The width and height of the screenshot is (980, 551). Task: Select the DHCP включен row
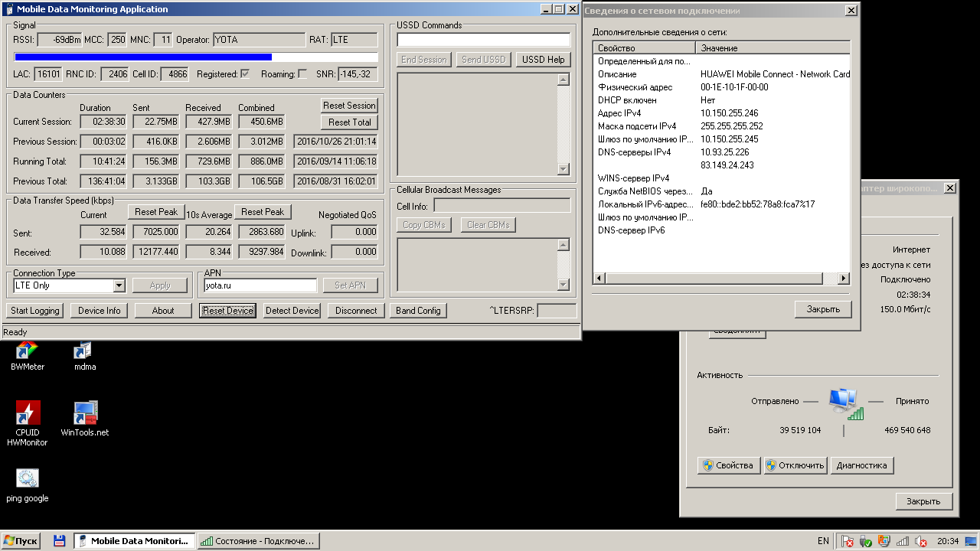click(x=721, y=100)
